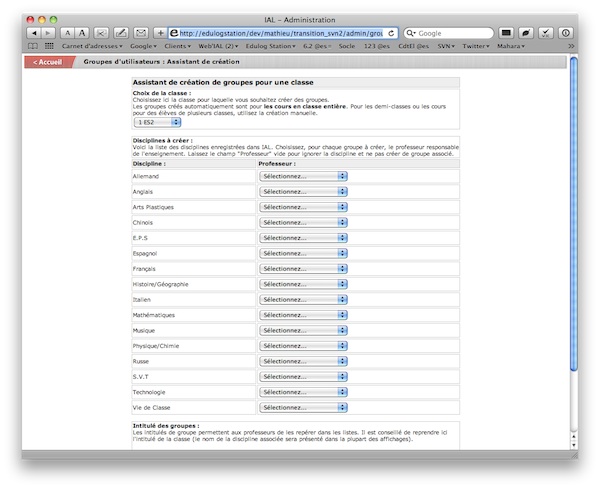Screen dimensions: 600x489
Task: Click the Socle bookmark link
Action: (348, 46)
